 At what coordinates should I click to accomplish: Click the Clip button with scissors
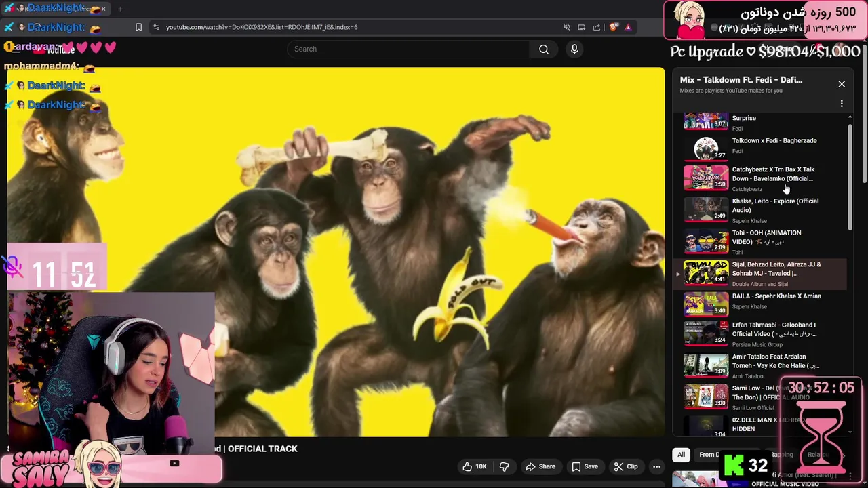(x=626, y=466)
